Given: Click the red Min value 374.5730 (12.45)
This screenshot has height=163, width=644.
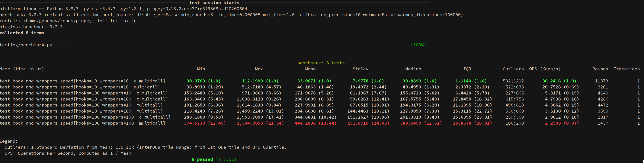Looking at the screenshot, I should (x=205, y=123).
